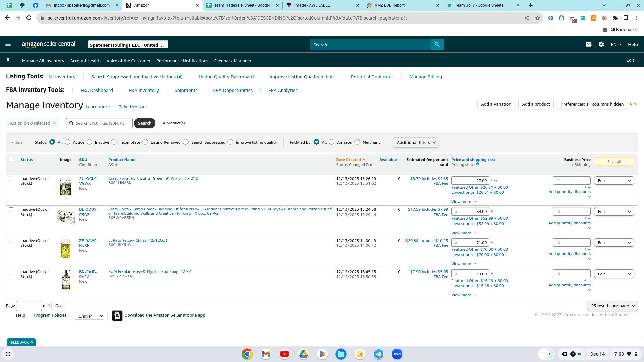Select the Active status radio button
This screenshot has height=362, width=644.
click(x=68, y=142)
